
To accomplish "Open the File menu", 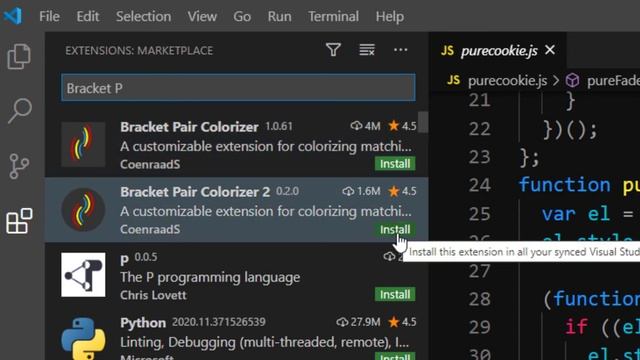I will tap(49, 16).
